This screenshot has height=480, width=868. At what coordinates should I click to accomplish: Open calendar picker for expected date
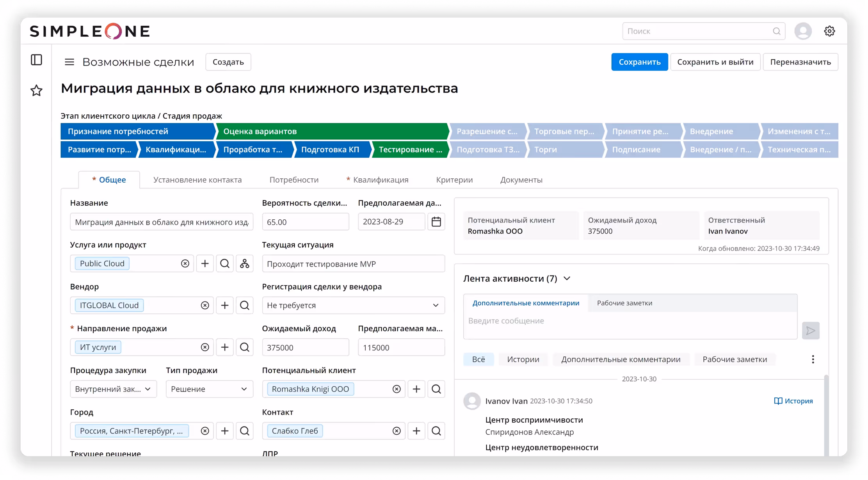click(x=436, y=222)
